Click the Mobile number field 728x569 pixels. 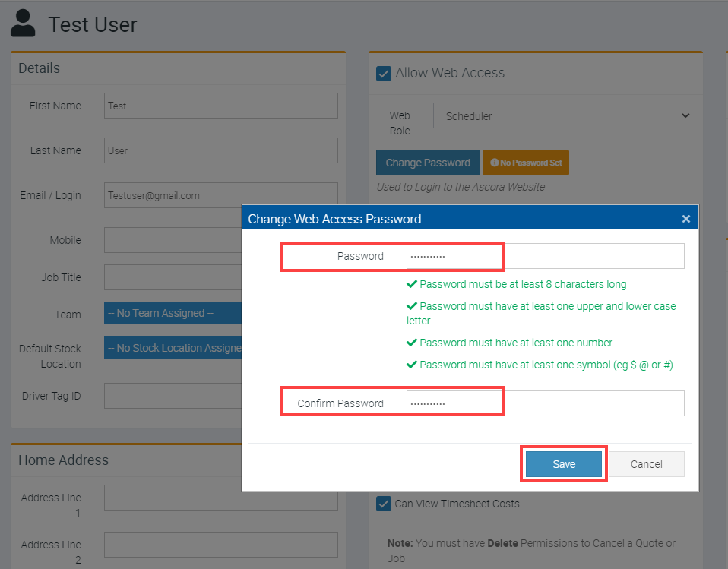click(172, 240)
